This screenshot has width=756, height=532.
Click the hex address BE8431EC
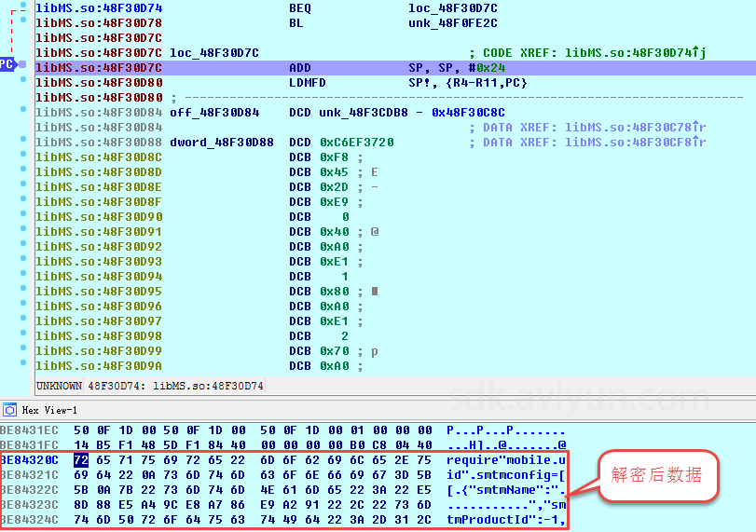click(x=30, y=430)
